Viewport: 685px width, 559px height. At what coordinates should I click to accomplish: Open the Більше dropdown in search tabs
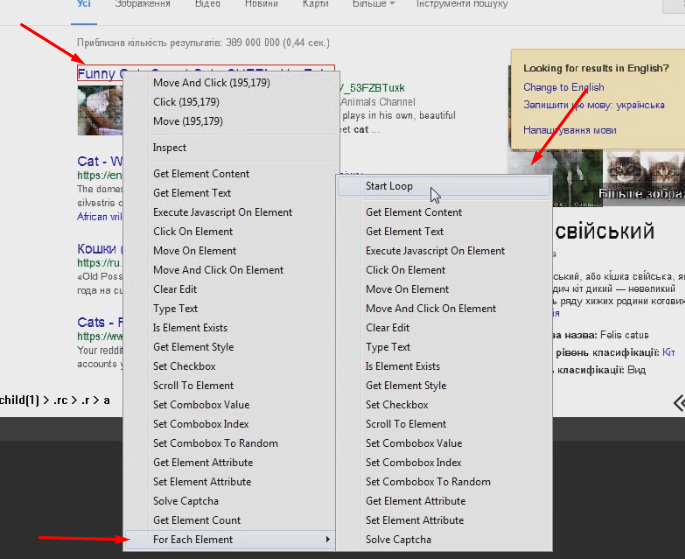point(373,5)
